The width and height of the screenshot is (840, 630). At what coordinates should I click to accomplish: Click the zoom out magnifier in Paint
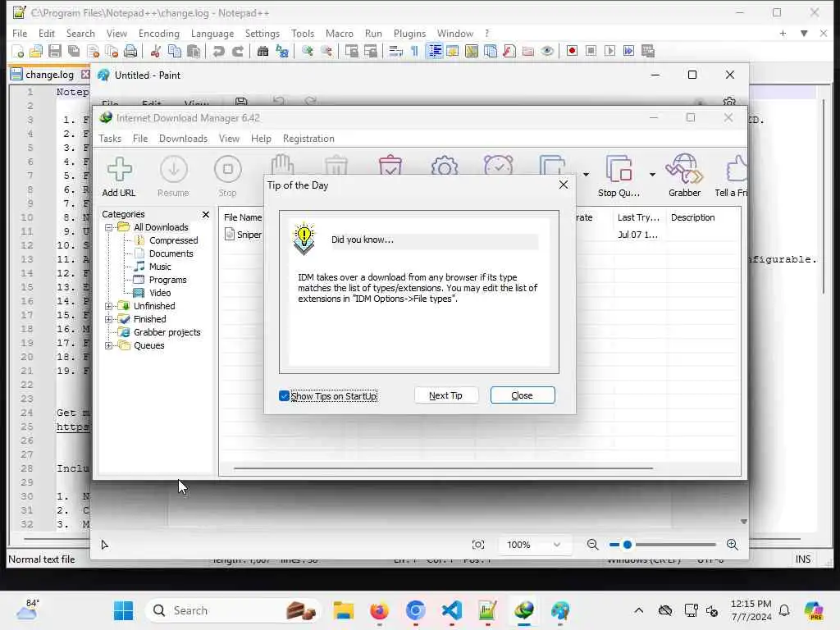pos(592,545)
